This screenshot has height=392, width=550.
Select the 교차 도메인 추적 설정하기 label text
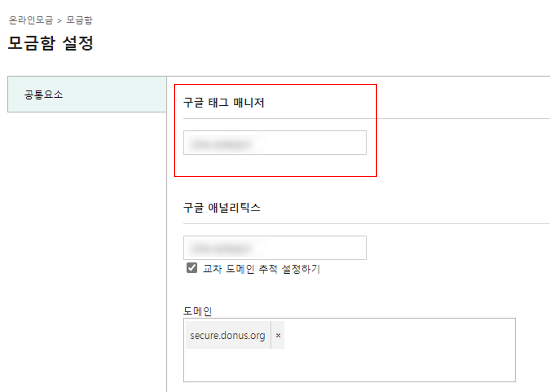(x=261, y=269)
